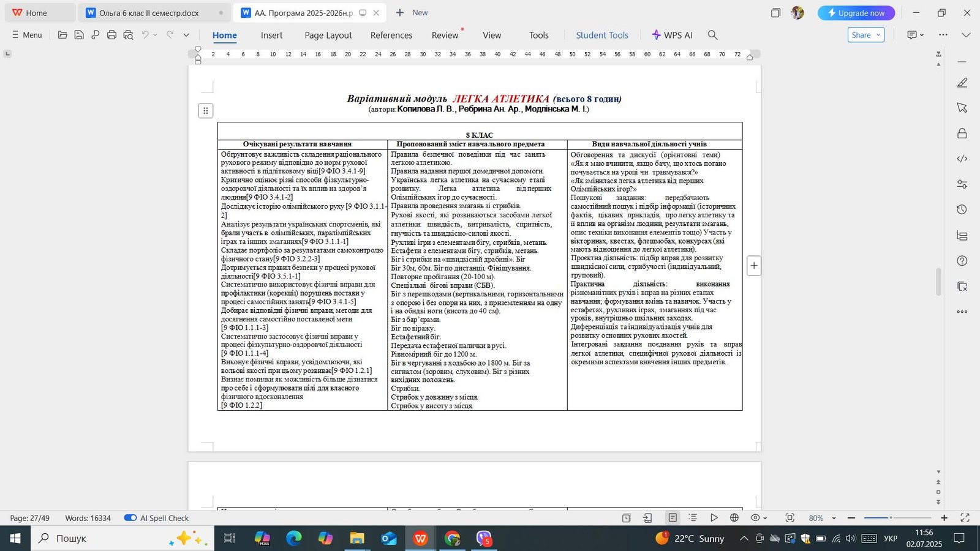Open the lock restriction icon in sidebar
The height and width of the screenshot is (551, 980).
coord(962,133)
